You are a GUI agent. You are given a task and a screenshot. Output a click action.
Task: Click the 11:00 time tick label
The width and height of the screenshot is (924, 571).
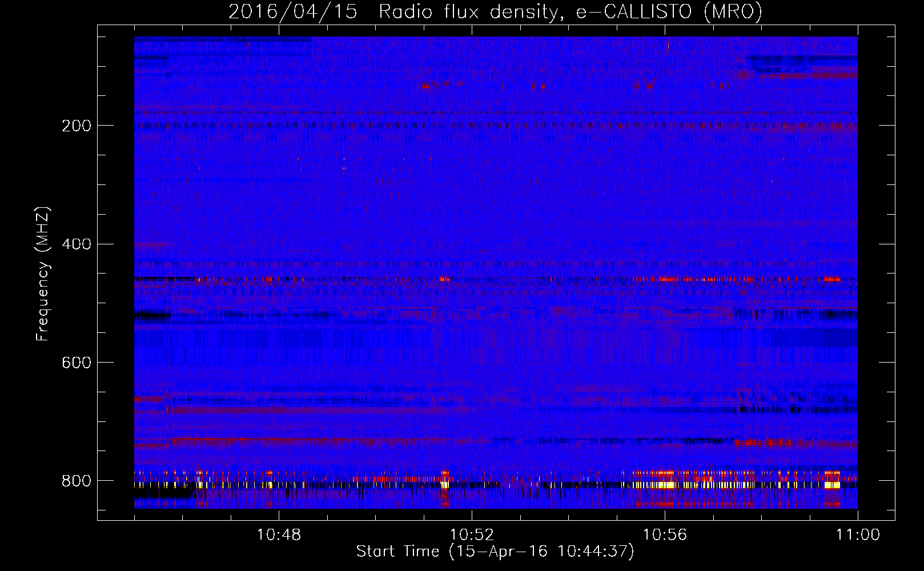tap(858, 535)
